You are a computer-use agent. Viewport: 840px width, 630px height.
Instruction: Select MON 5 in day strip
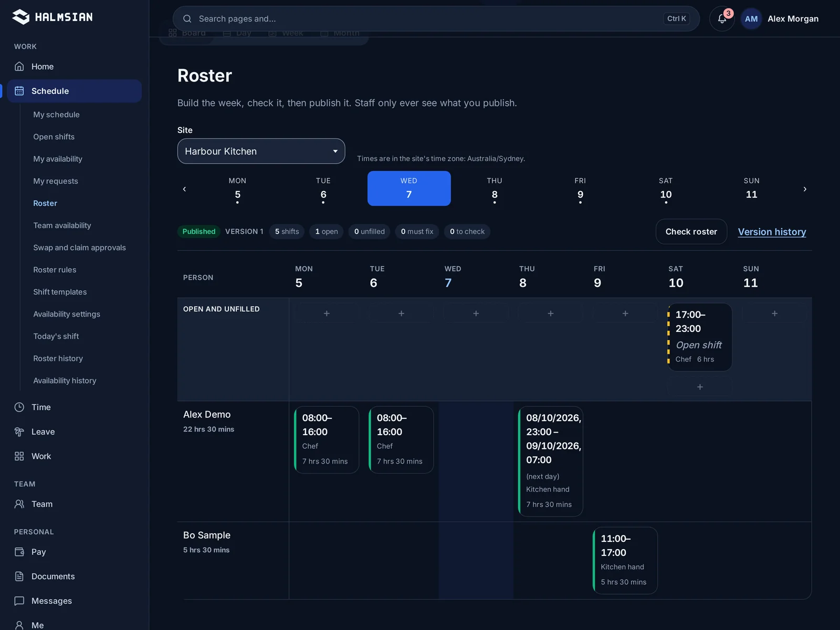click(237, 188)
